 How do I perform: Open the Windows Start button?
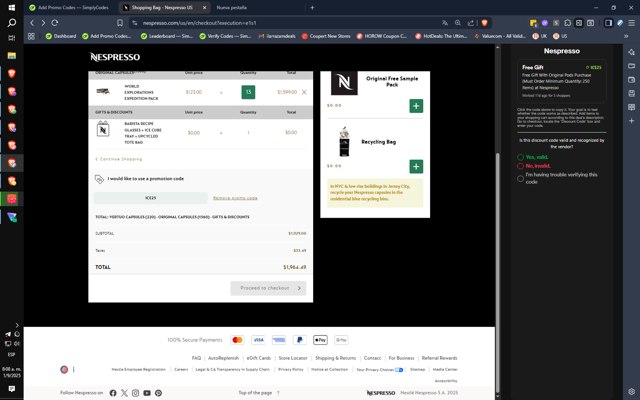click(11, 7)
